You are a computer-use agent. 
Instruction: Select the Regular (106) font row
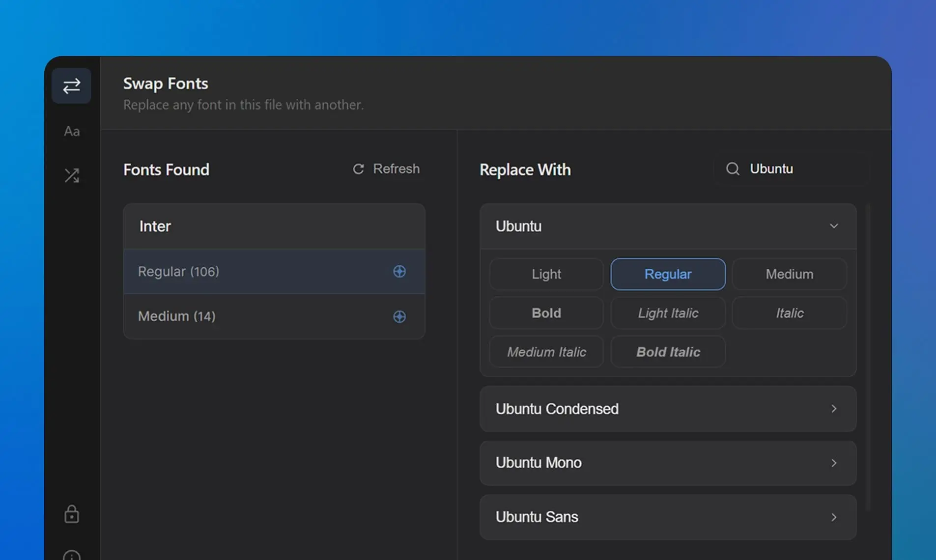[274, 271]
